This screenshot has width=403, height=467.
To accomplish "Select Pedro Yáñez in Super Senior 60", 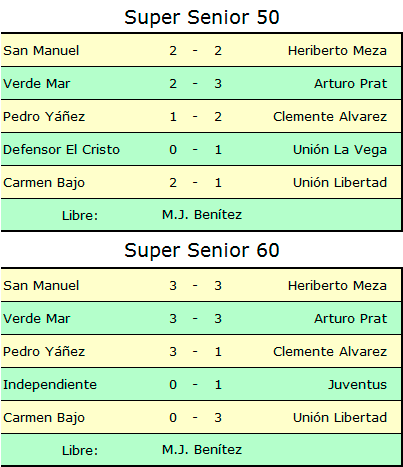I will [44, 352].
